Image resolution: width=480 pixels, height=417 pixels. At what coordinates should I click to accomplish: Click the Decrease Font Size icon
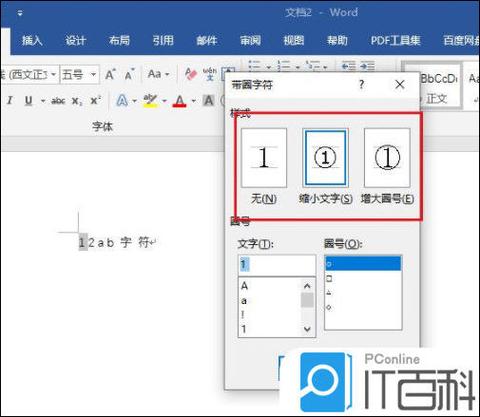point(129,74)
